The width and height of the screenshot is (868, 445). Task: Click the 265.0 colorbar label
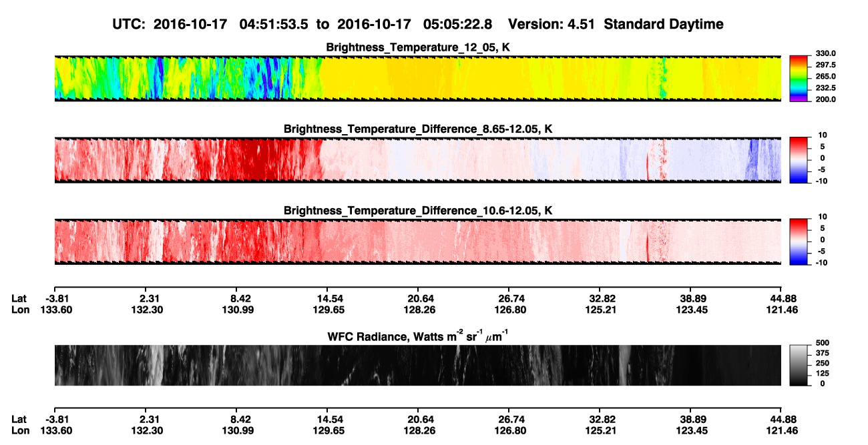click(825, 77)
